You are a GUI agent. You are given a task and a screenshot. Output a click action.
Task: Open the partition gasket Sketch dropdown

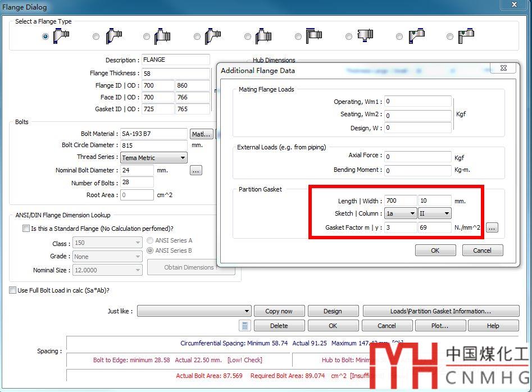click(x=401, y=213)
